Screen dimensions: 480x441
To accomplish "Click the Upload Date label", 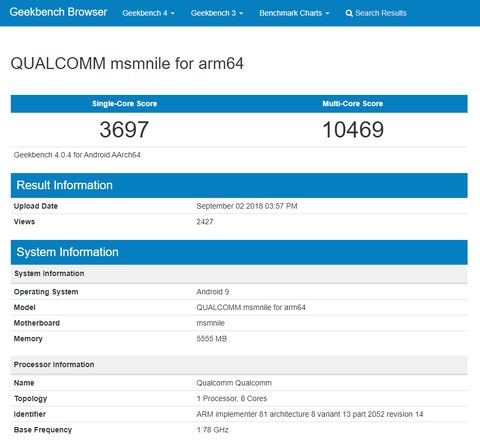I will tap(36, 206).
